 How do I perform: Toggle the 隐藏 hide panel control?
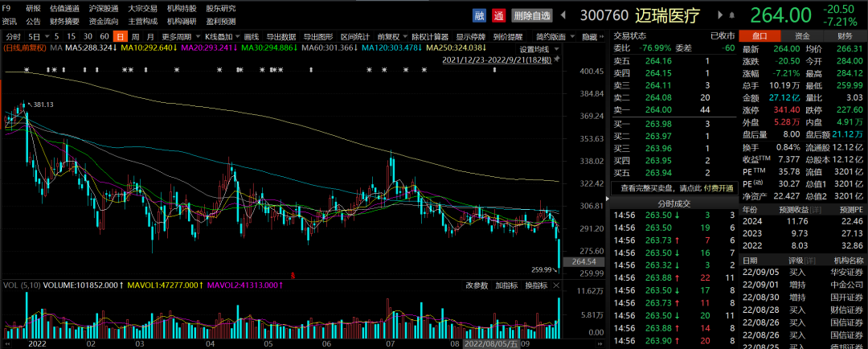[x=590, y=37]
